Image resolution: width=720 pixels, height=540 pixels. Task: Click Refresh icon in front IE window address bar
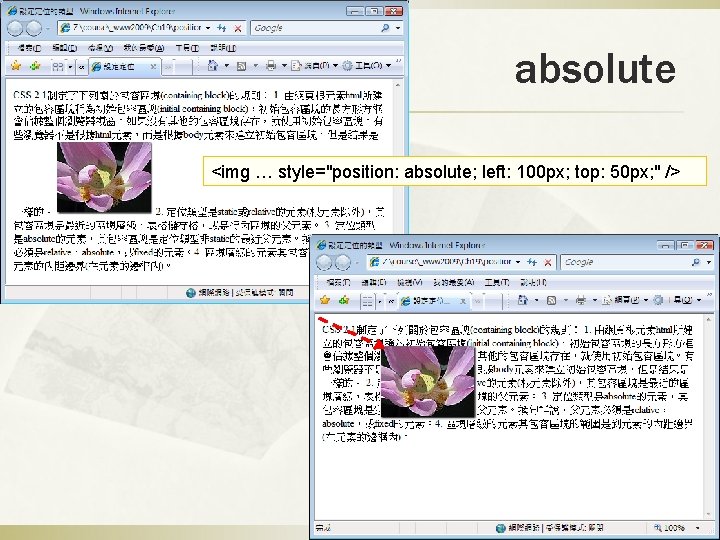[x=532, y=262]
